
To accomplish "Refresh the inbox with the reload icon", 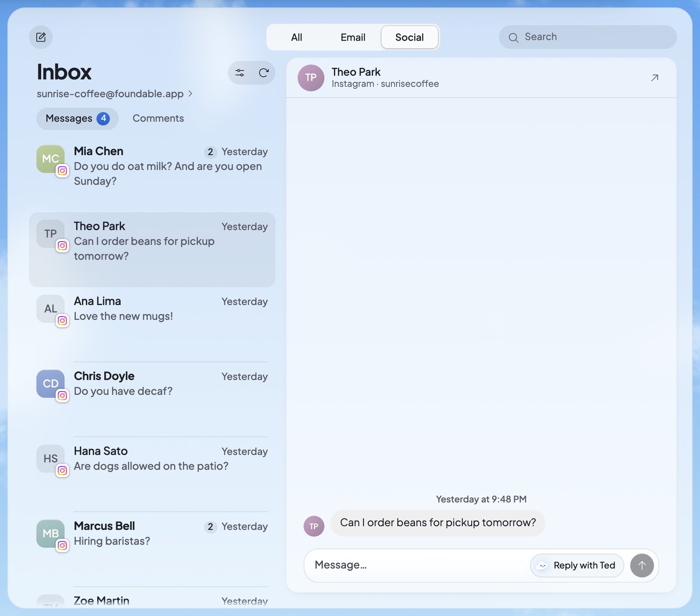I will tap(264, 73).
